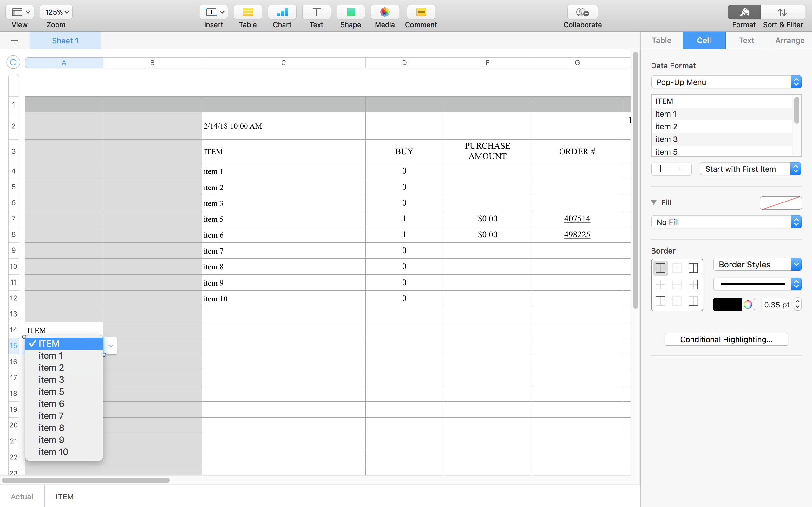The image size is (812, 507).
Task: Add a Comment using toolbar icon
Action: [x=421, y=12]
